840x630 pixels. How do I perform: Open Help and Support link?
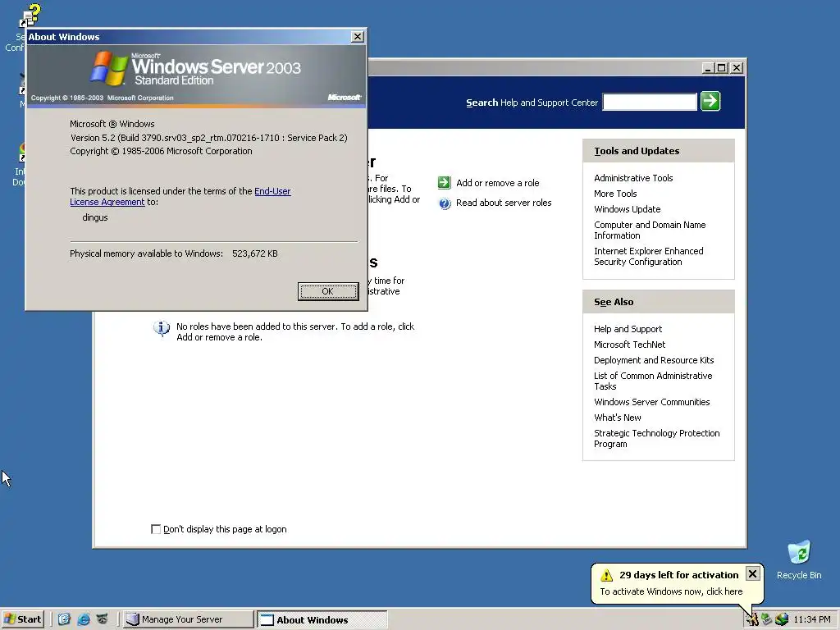tap(628, 329)
